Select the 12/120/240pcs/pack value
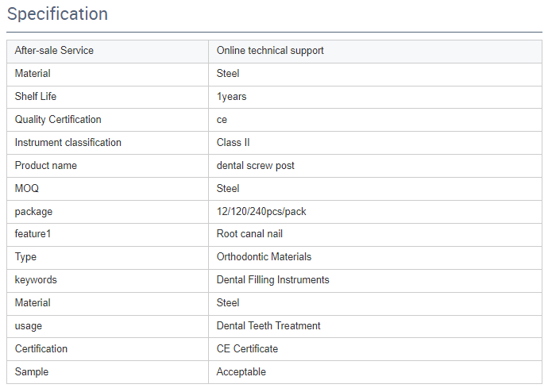The width and height of the screenshot is (552, 392). [261, 212]
